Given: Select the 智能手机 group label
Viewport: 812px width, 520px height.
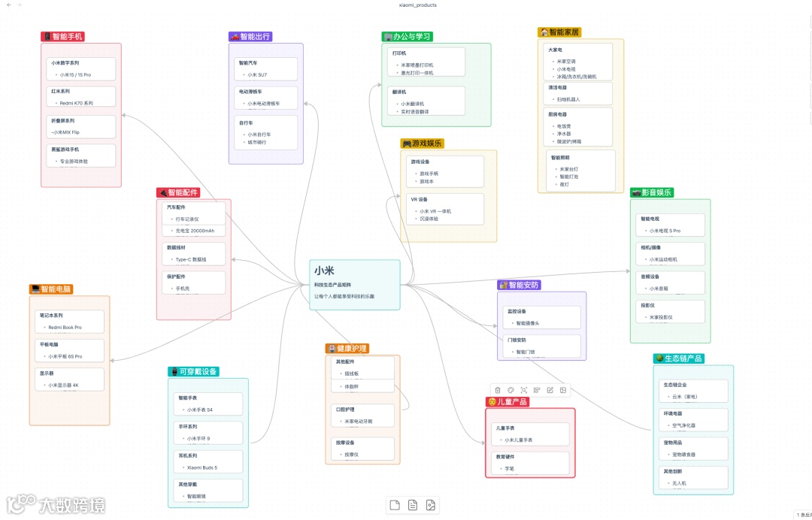Looking at the screenshot, I should point(62,36).
